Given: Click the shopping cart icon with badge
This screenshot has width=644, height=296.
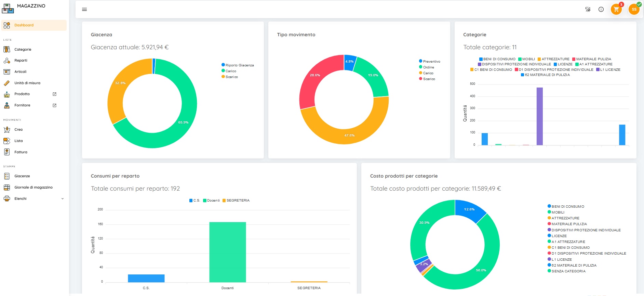Looking at the screenshot, I should pyautogui.click(x=616, y=10).
